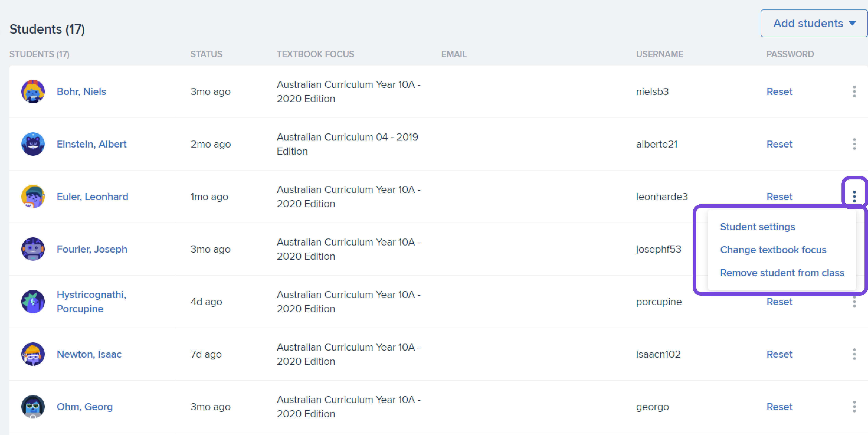Open the three-dot menu for Hystricognathi, Porcupine
This screenshot has width=868, height=435.
point(854,302)
